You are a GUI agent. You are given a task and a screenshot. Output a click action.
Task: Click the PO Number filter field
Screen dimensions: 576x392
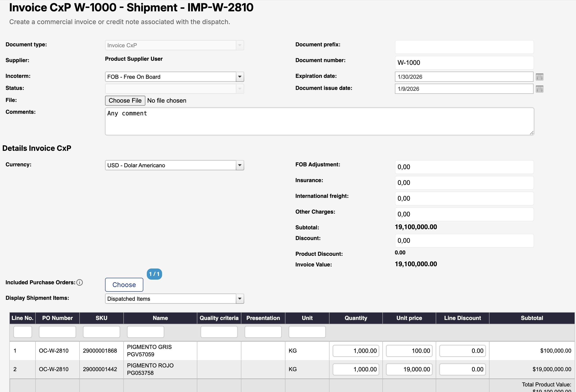click(x=57, y=332)
